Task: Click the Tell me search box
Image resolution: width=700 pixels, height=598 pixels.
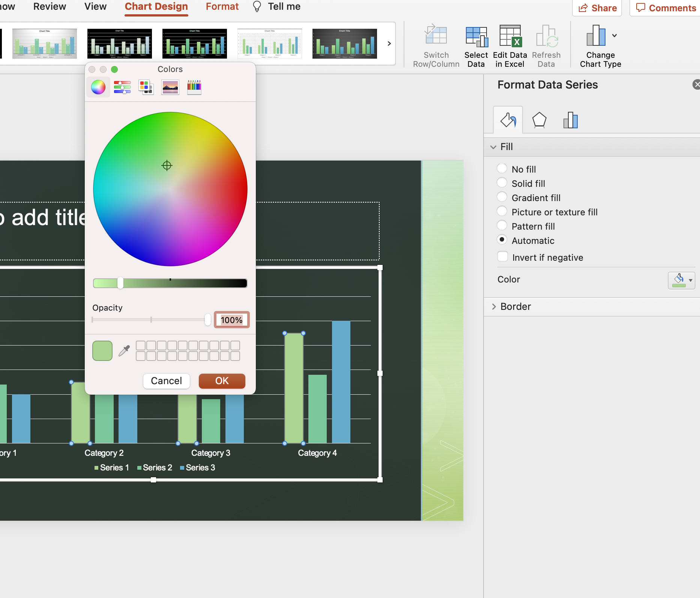Action: [284, 6]
